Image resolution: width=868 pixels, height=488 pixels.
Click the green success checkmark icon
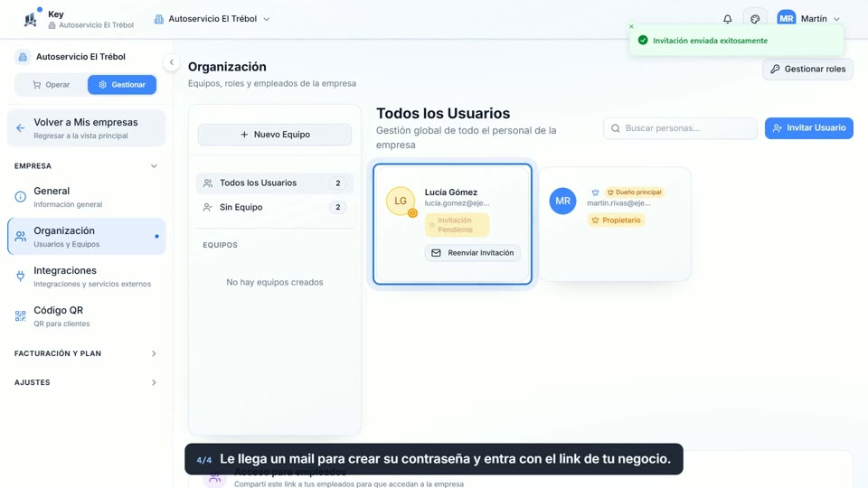pyautogui.click(x=643, y=41)
